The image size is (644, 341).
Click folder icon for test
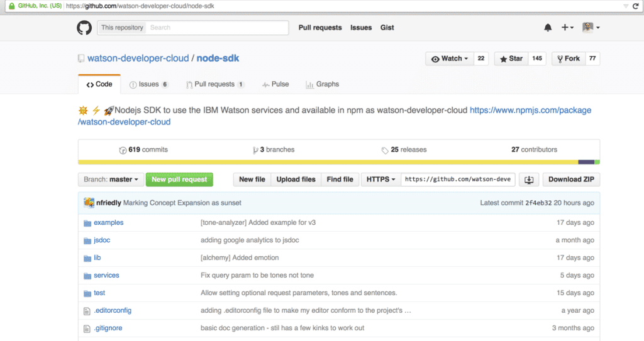click(x=87, y=293)
